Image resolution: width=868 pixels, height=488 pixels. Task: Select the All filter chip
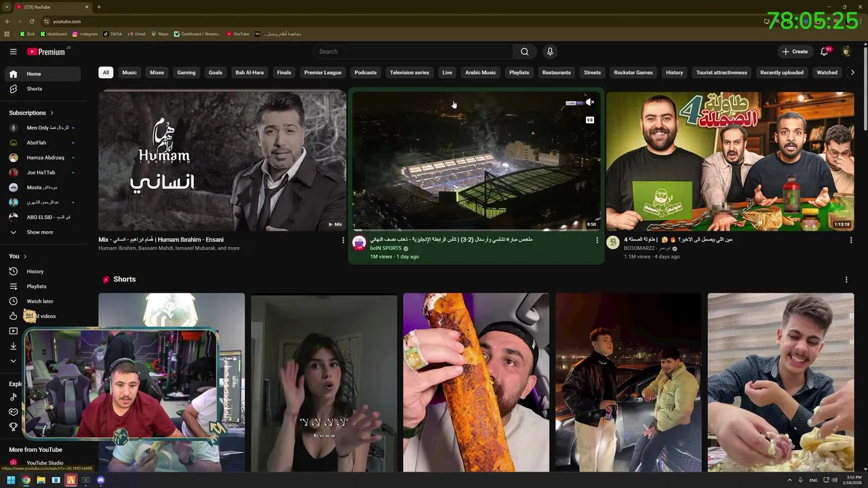click(105, 73)
